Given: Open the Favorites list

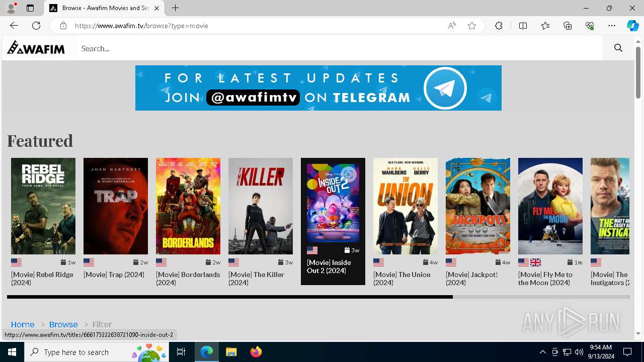Looking at the screenshot, I should tap(545, 26).
